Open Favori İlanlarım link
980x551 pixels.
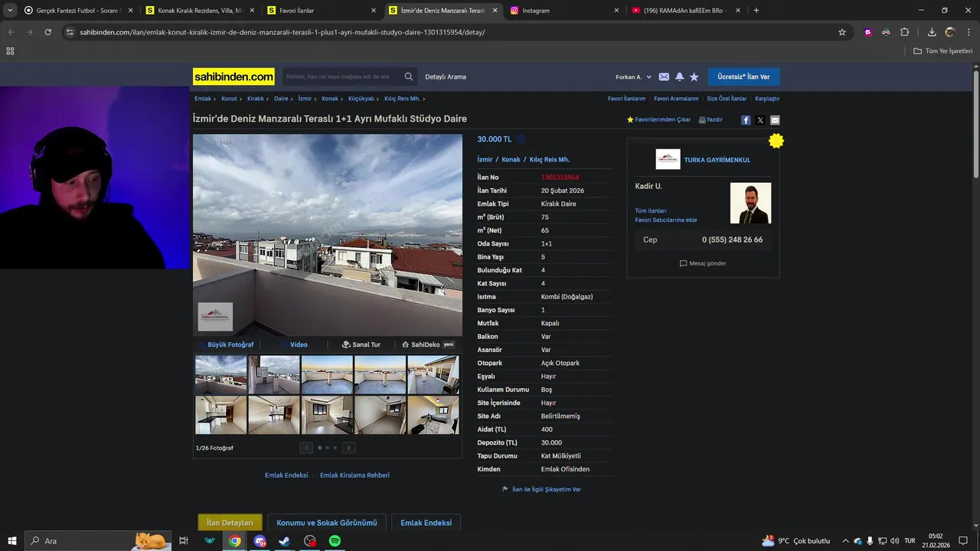coord(626,99)
